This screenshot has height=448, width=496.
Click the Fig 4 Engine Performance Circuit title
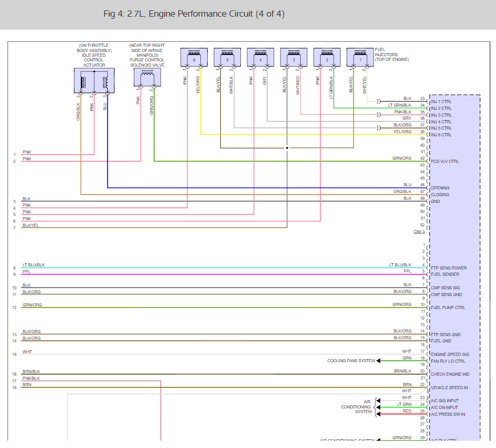[194, 14]
